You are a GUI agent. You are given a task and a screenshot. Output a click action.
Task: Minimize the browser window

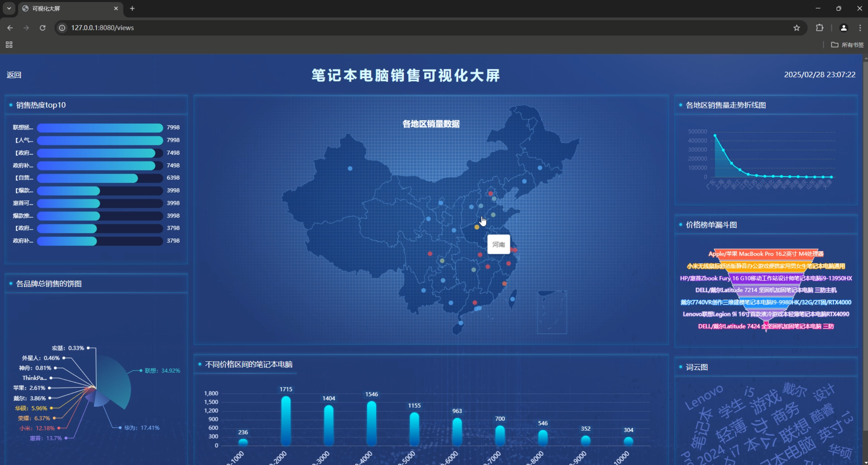tap(818, 8)
